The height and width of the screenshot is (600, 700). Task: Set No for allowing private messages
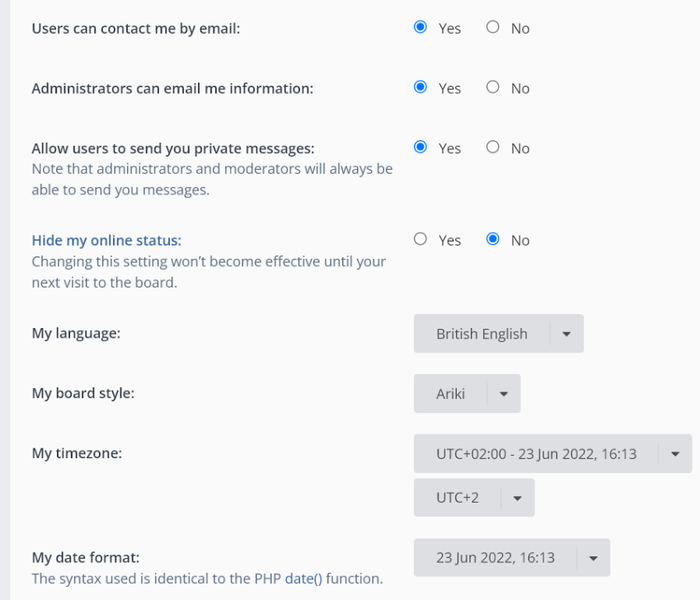pos(492,148)
